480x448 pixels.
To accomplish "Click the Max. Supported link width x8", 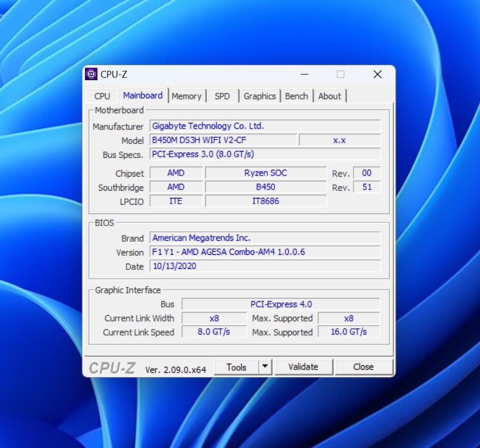I will click(349, 318).
